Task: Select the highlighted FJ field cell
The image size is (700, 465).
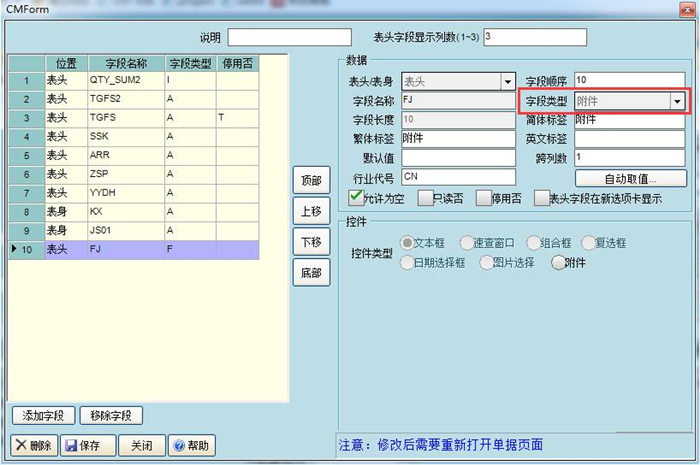Action: pyautogui.click(x=126, y=249)
